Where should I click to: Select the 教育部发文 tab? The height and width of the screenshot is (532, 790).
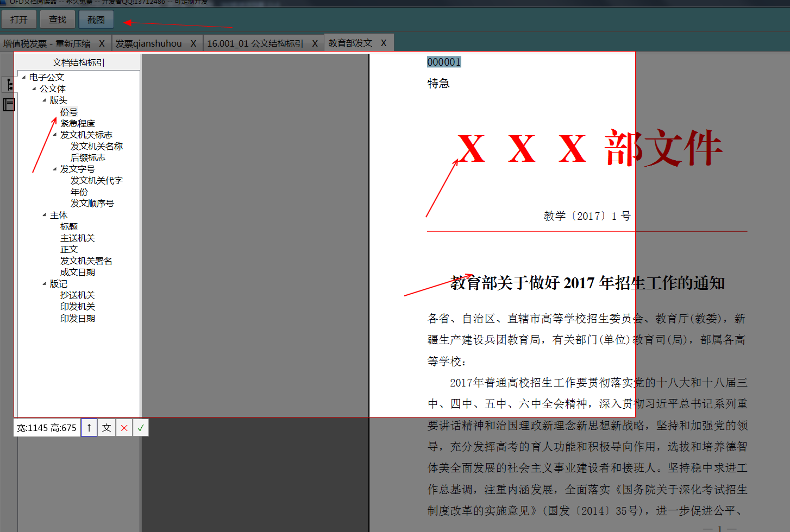tap(350, 43)
